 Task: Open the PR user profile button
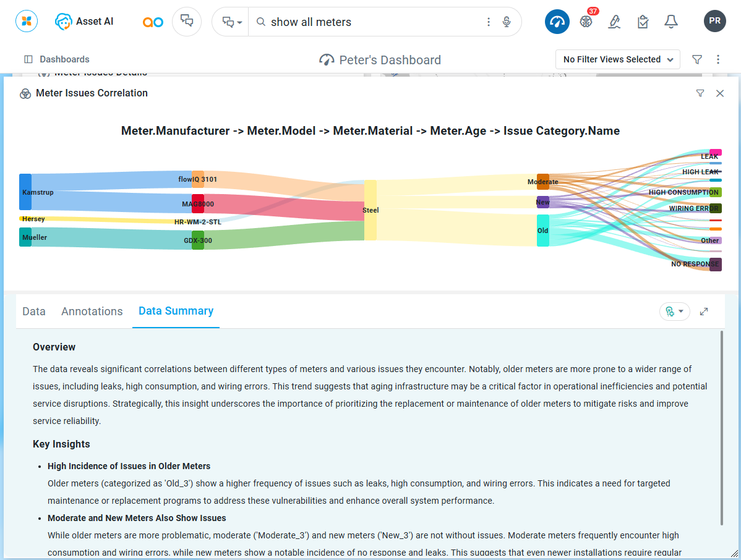tap(714, 21)
